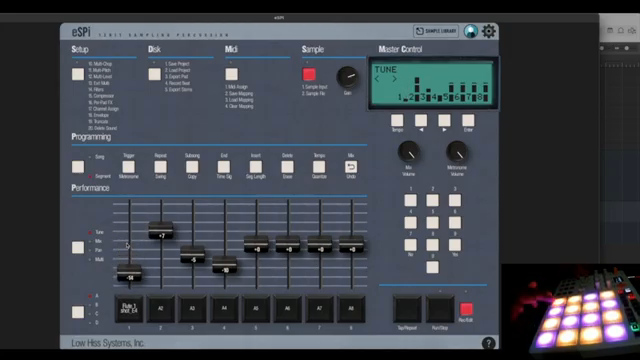
Task: Click fader 4 handle showing -10
Action: pos(224,264)
